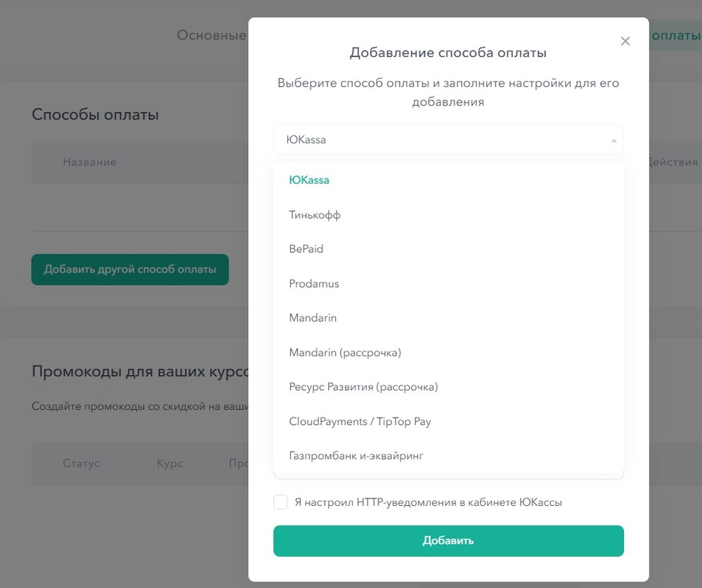Select ЮKassa from the payment list
The image size is (702, 588).
click(x=309, y=180)
